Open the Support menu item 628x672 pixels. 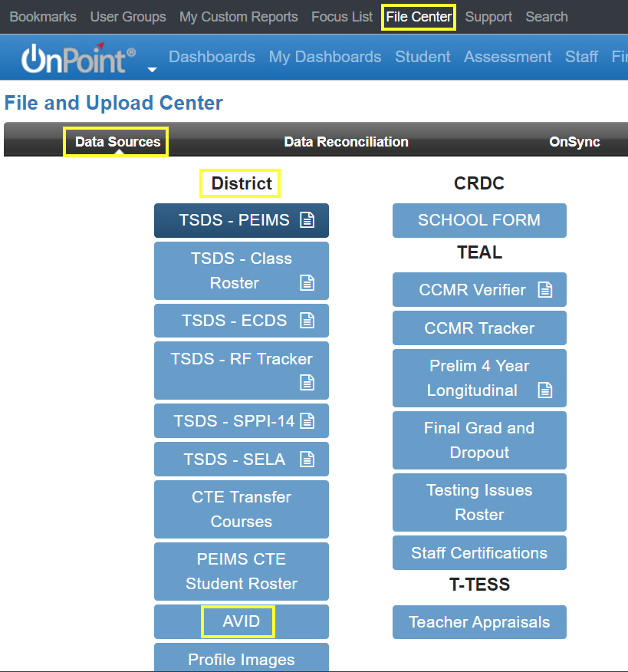[488, 17]
